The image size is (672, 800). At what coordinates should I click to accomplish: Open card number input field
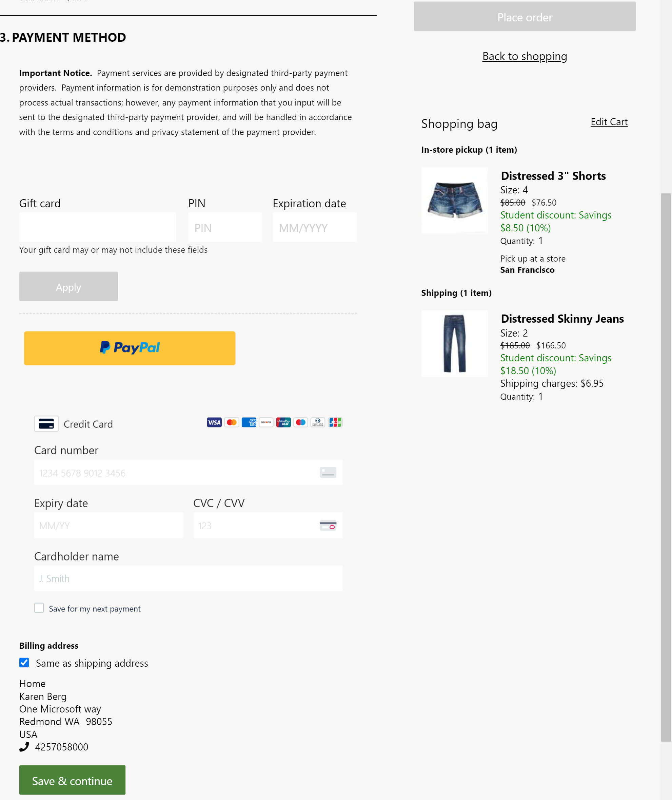point(188,472)
